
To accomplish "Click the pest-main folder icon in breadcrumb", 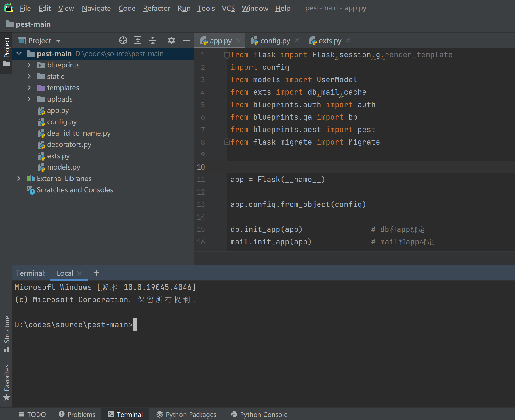I will tap(10, 24).
